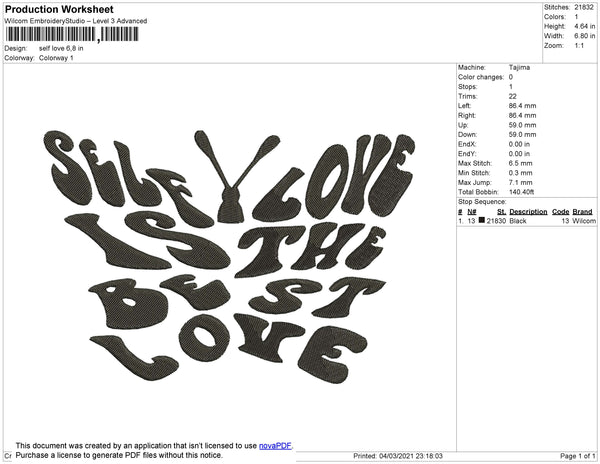Click the 'Page 1 of 1' footer text
The height and width of the screenshot is (464, 600).
577,456
